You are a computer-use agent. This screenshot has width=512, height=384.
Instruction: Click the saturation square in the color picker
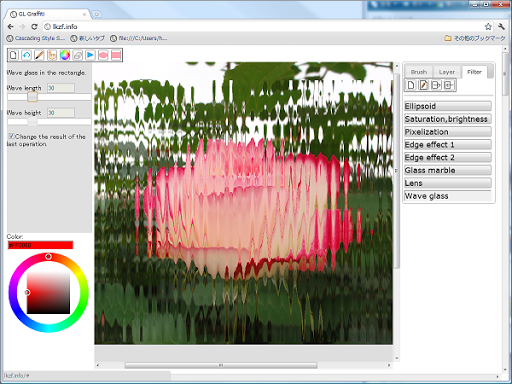[x=48, y=292]
